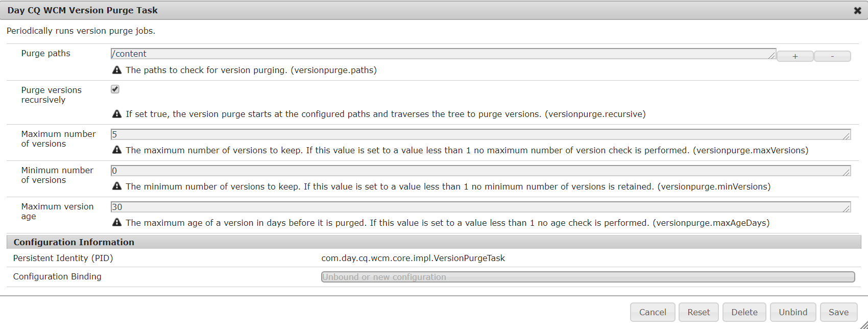Unbind the configuration

point(793,312)
